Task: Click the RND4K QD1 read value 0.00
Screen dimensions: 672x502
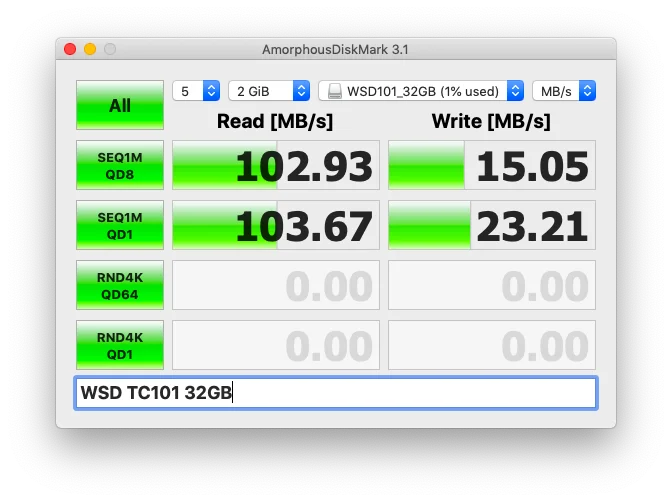Action: pos(276,345)
